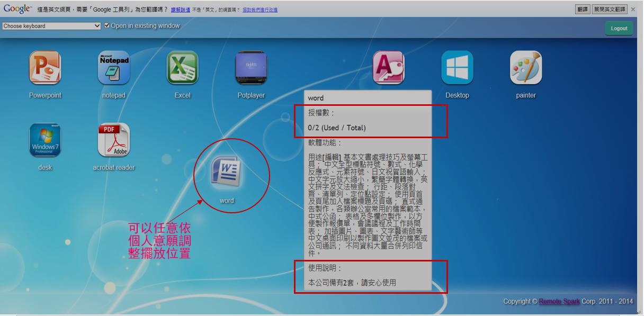Launch the notepad app icon
644x316 pixels.
(x=114, y=68)
